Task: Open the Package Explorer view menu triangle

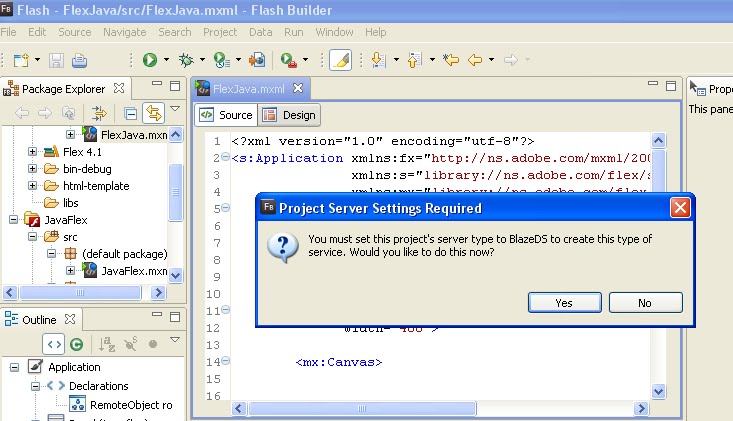Action: click(x=175, y=108)
